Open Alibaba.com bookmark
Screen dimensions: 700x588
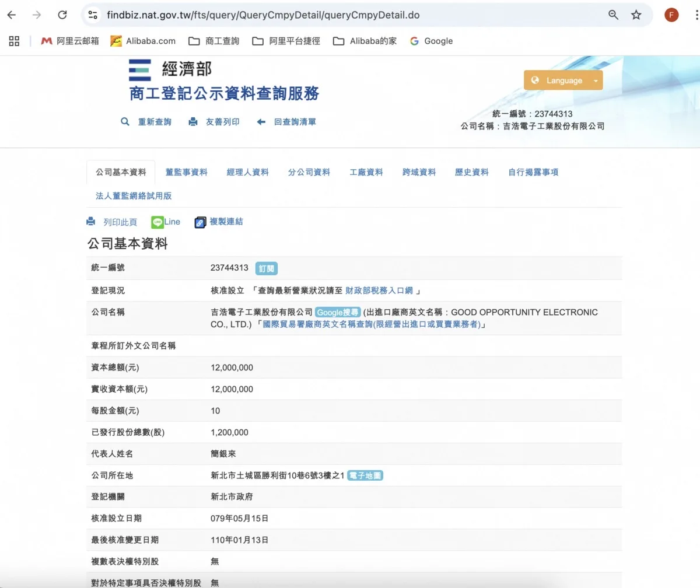pyautogui.click(x=143, y=41)
